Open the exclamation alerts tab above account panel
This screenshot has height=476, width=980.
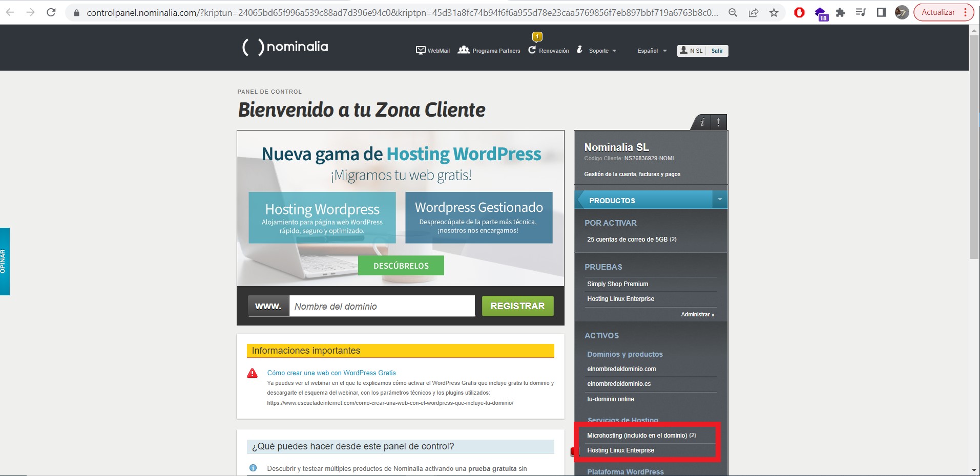[x=718, y=122]
